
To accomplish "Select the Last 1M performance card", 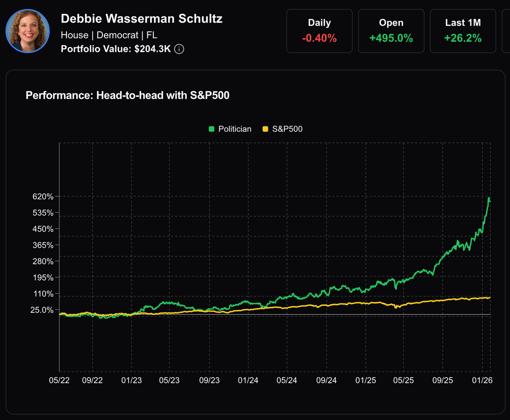I will tap(463, 31).
